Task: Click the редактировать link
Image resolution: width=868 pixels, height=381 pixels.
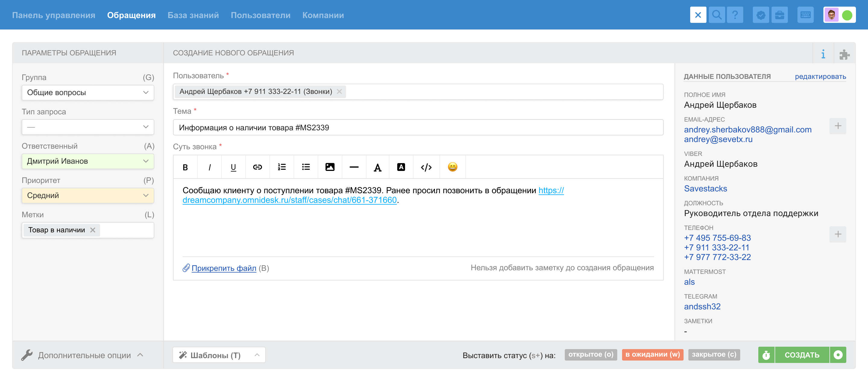Action: tap(820, 76)
